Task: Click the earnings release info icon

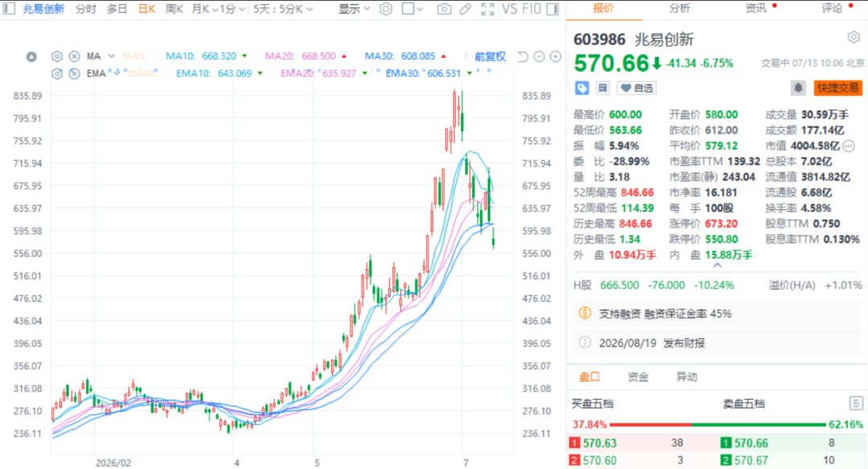Action: point(584,342)
